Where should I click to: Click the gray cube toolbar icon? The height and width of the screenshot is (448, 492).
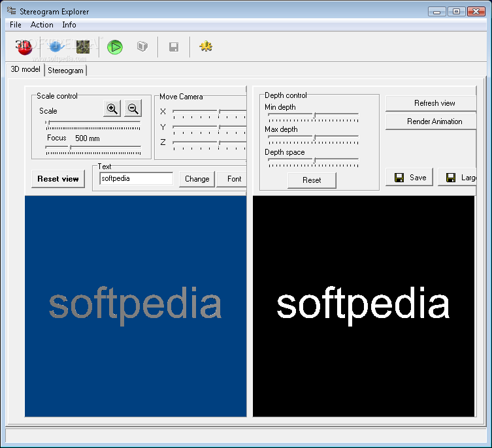coord(142,46)
